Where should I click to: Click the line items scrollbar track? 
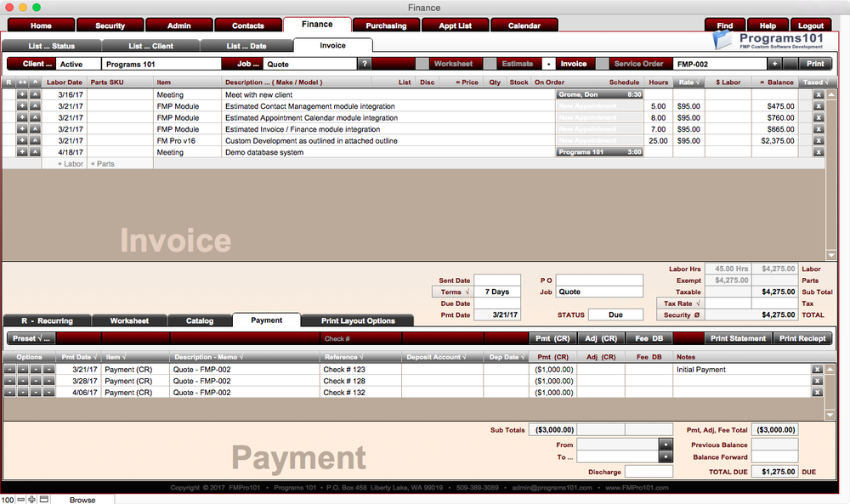click(x=830, y=173)
